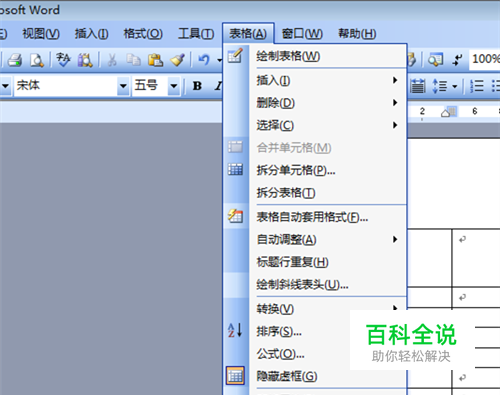
Task: Click the line spacing icon
Action: coord(440,86)
